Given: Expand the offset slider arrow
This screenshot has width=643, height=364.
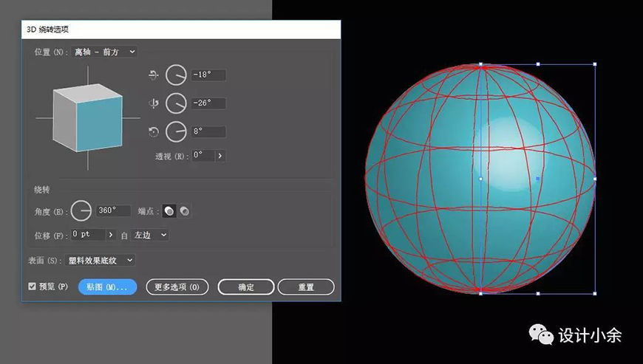Looking at the screenshot, I should click(111, 235).
